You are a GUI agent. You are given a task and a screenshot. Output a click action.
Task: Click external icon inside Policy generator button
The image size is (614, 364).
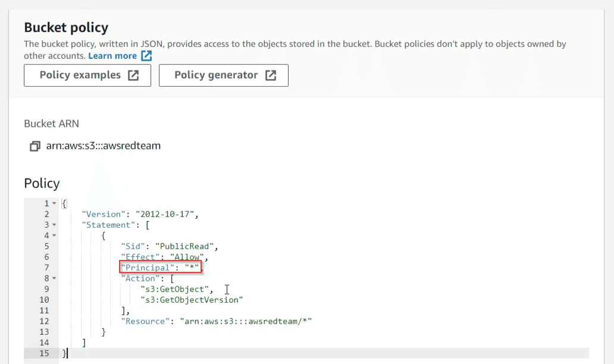[271, 76]
